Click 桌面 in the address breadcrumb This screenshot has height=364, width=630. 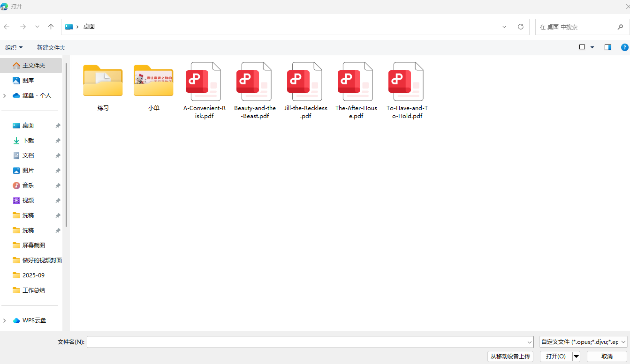tap(89, 27)
